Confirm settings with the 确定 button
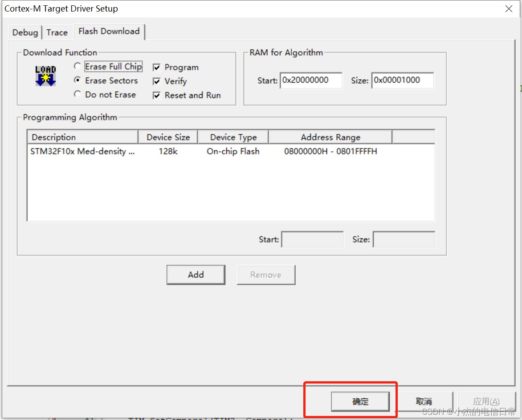 (x=361, y=401)
